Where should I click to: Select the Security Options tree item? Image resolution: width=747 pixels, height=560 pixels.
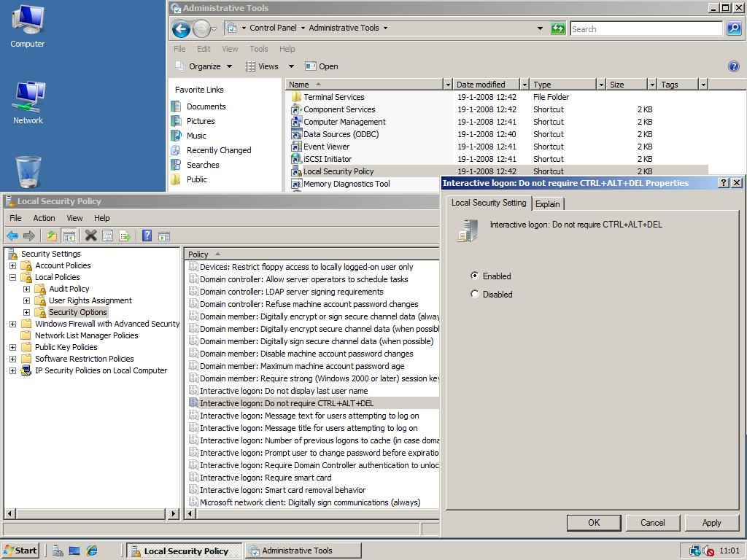pyautogui.click(x=77, y=312)
